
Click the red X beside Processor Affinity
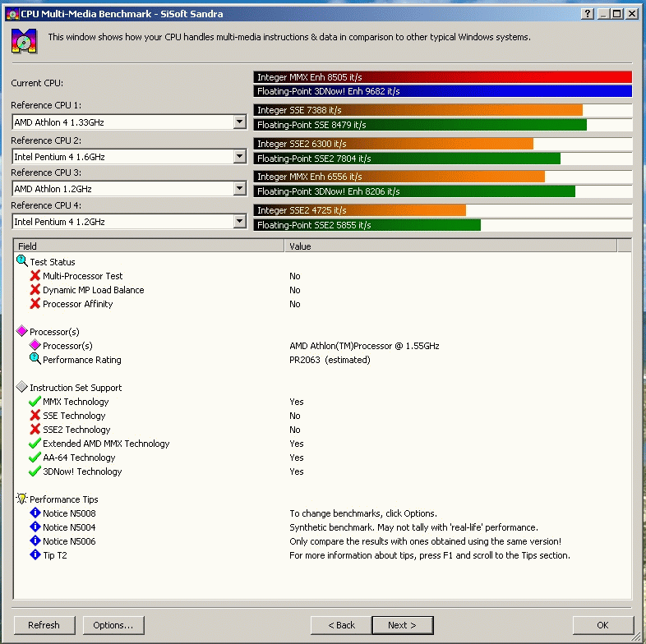(x=35, y=303)
